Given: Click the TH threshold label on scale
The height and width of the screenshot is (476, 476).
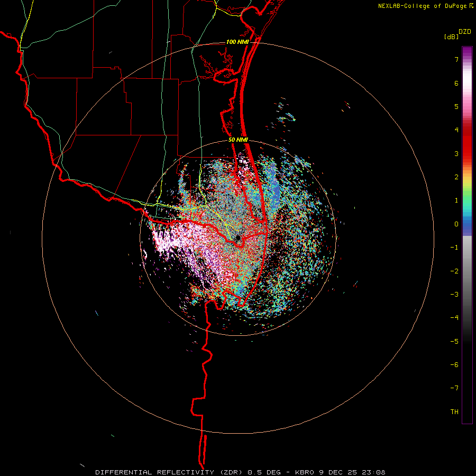Looking at the screenshot, I should (x=454, y=412).
